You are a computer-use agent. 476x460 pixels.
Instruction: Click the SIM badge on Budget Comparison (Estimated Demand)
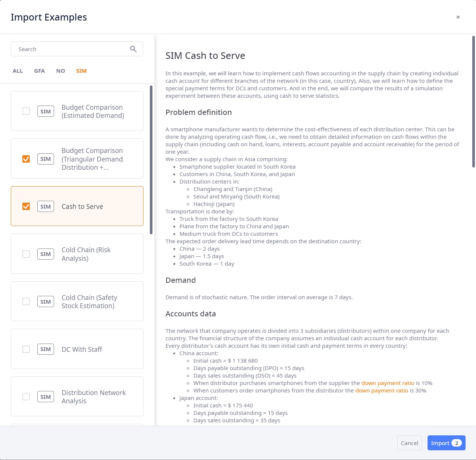[45, 111]
